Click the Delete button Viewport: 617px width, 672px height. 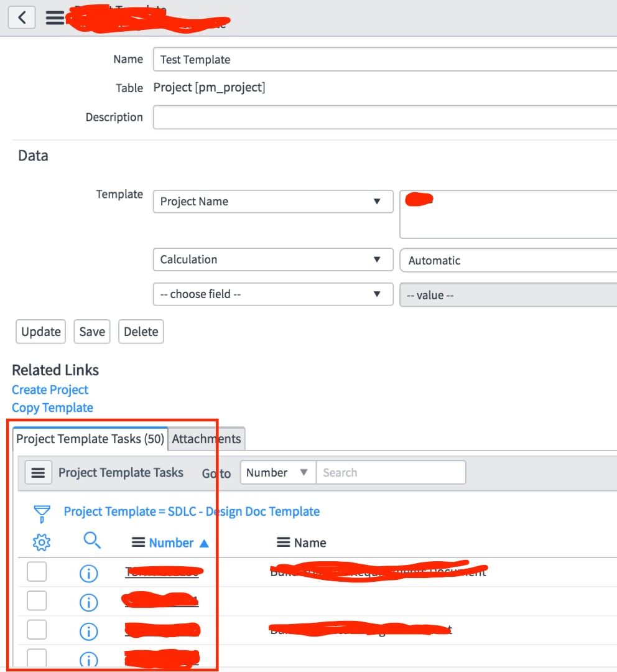[141, 332]
